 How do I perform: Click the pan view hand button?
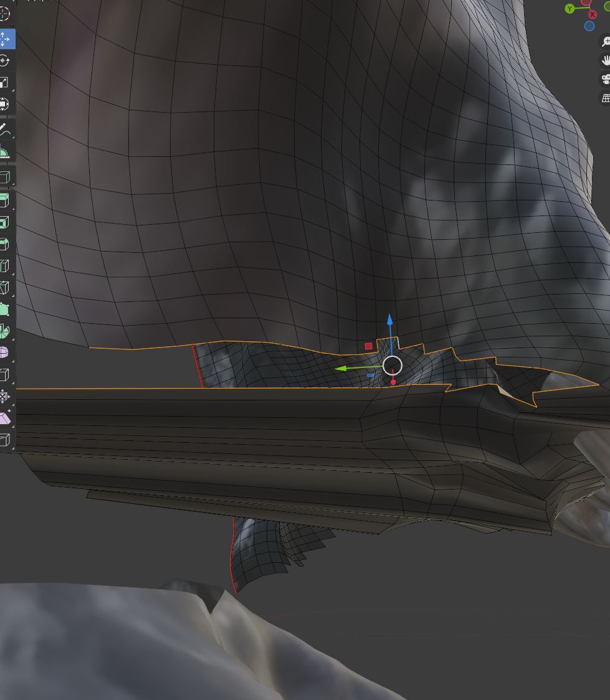(x=606, y=60)
